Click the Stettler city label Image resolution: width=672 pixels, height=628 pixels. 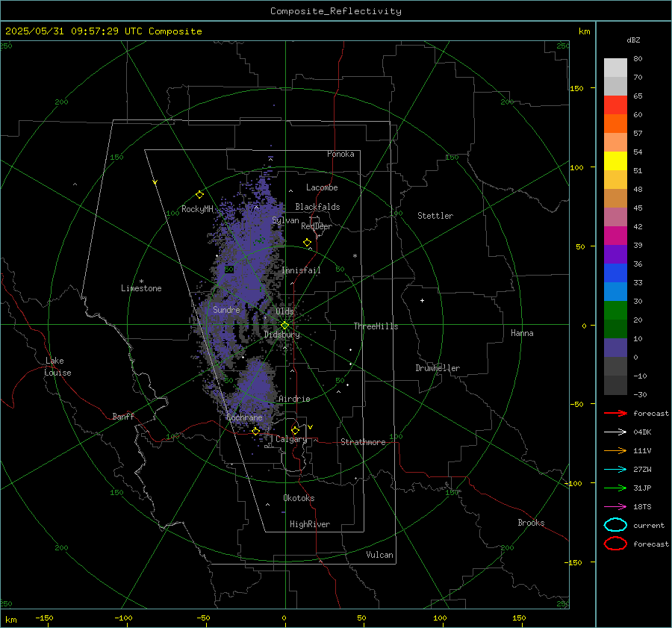pyautogui.click(x=435, y=216)
